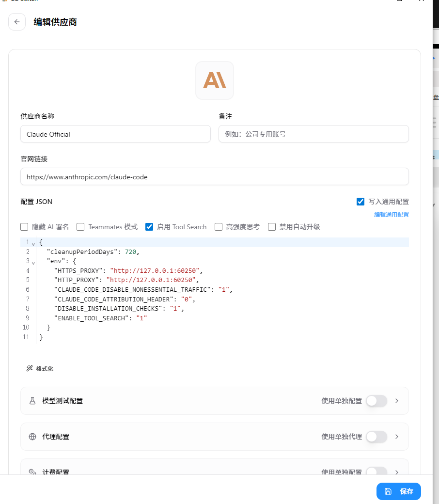439x504 pixels.
Task: Disable the Tool Search checkbox
Action: click(x=149, y=227)
